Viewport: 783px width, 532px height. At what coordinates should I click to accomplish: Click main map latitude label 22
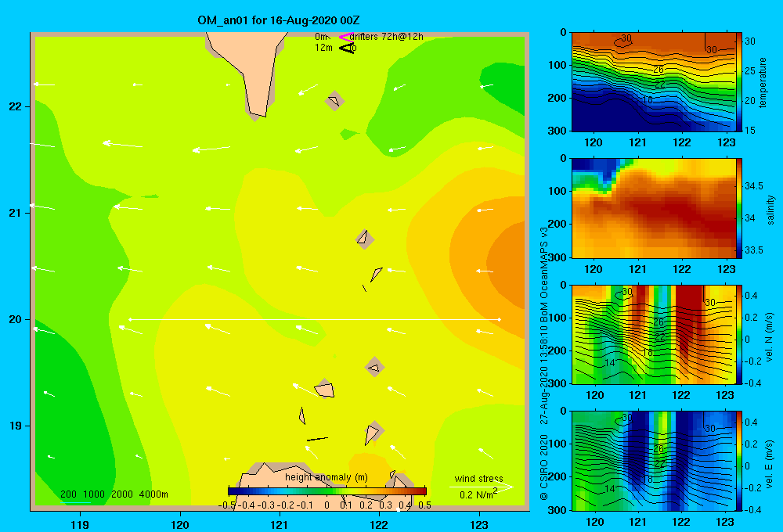click(x=16, y=107)
